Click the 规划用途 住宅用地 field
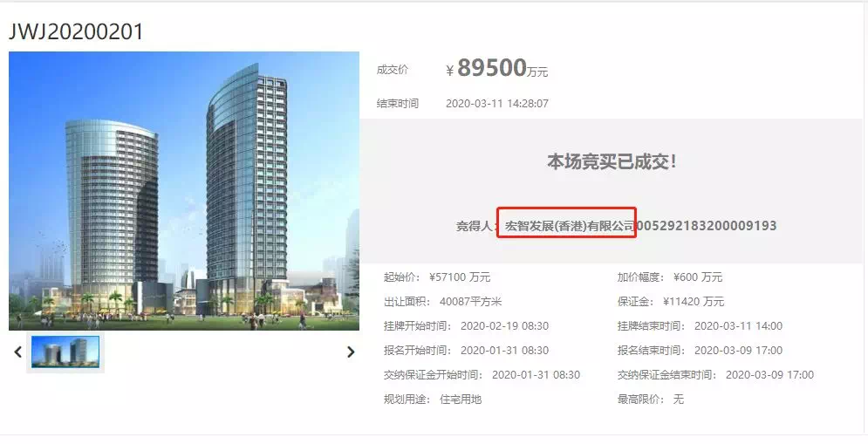Image resolution: width=868 pixels, height=444 pixels. [433, 400]
